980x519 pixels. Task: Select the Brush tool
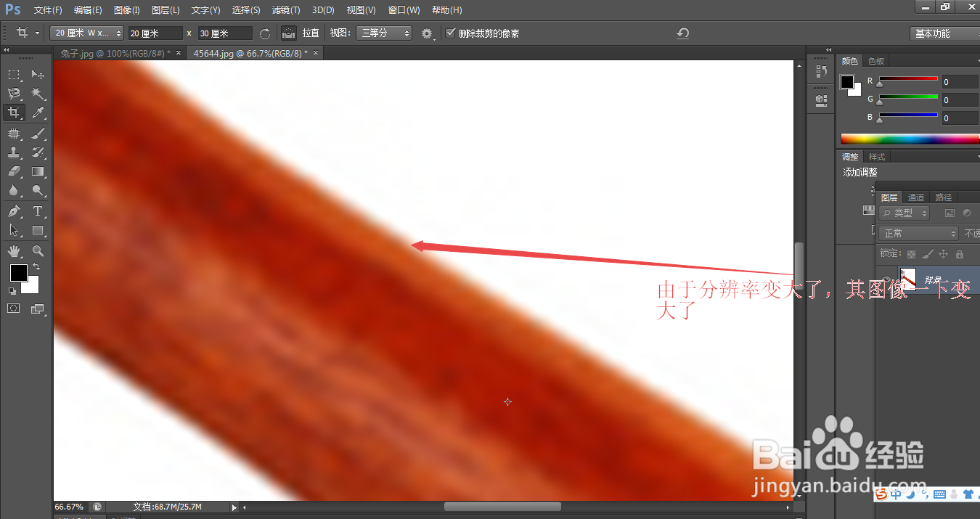click(38, 133)
